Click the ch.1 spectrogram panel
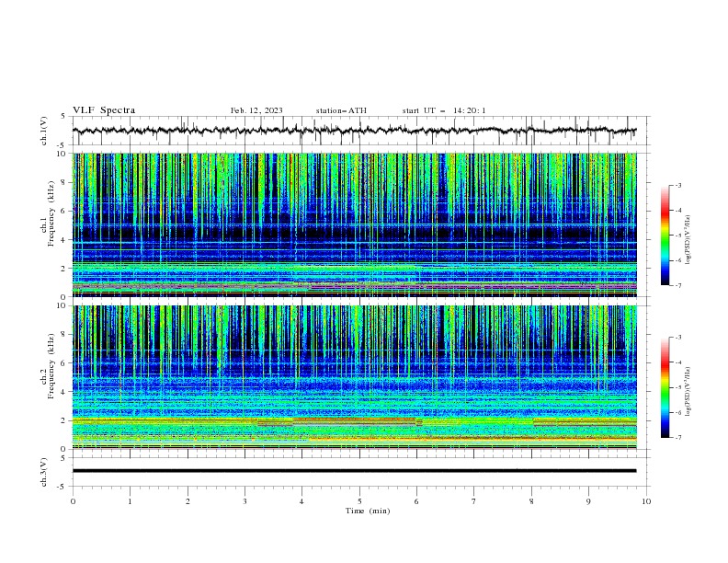 pyautogui.click(x=354, y=224)
